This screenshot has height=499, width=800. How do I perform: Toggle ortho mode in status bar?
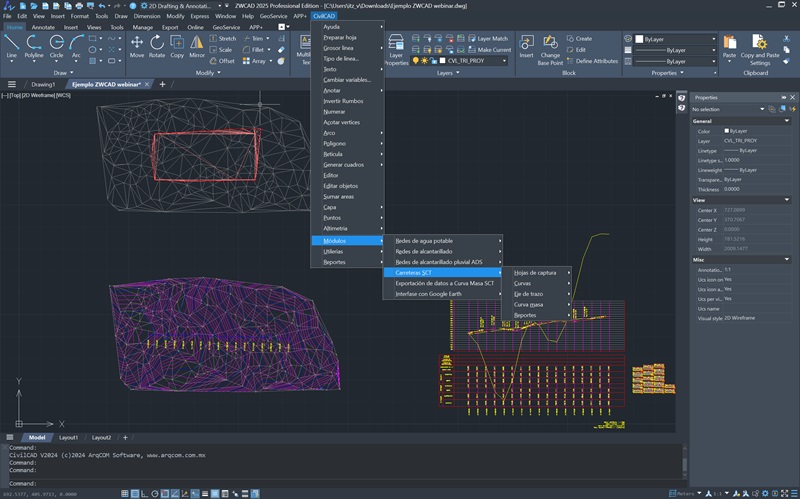click(145, 493)
